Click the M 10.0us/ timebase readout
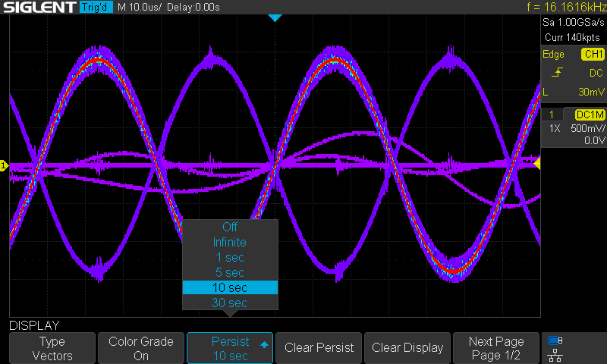The image size is (607, 364). click(140, 7)
